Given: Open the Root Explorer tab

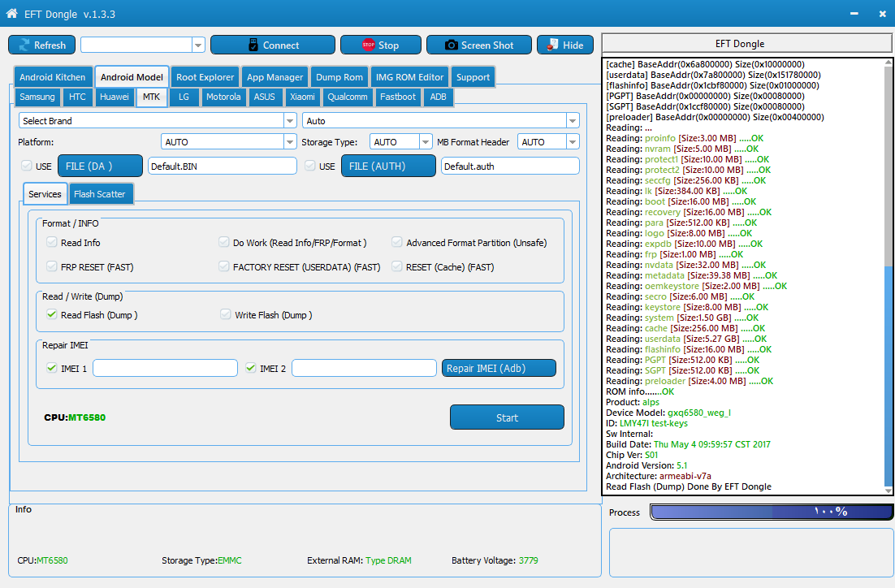Looking at the screenshot, I should 205,77.
